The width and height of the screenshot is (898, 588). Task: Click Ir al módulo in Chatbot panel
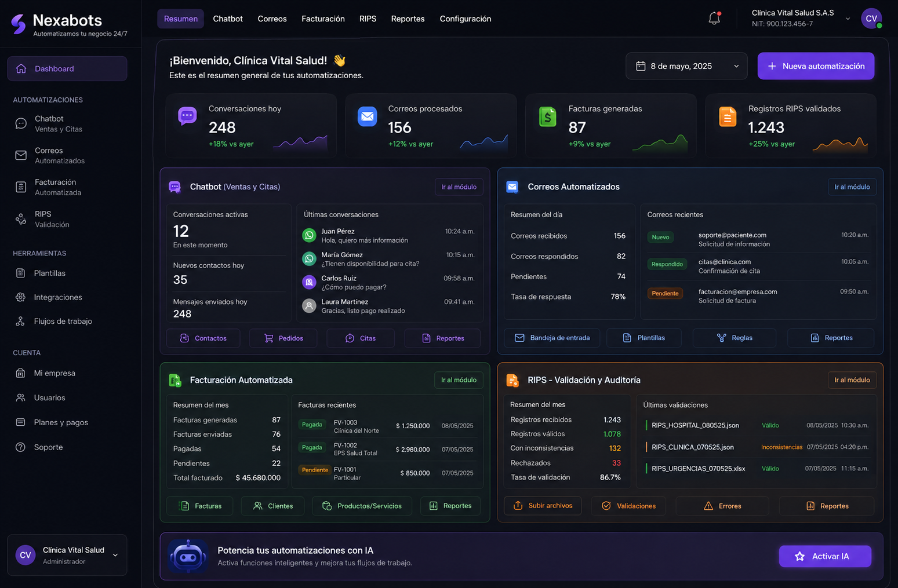point(459,187)
